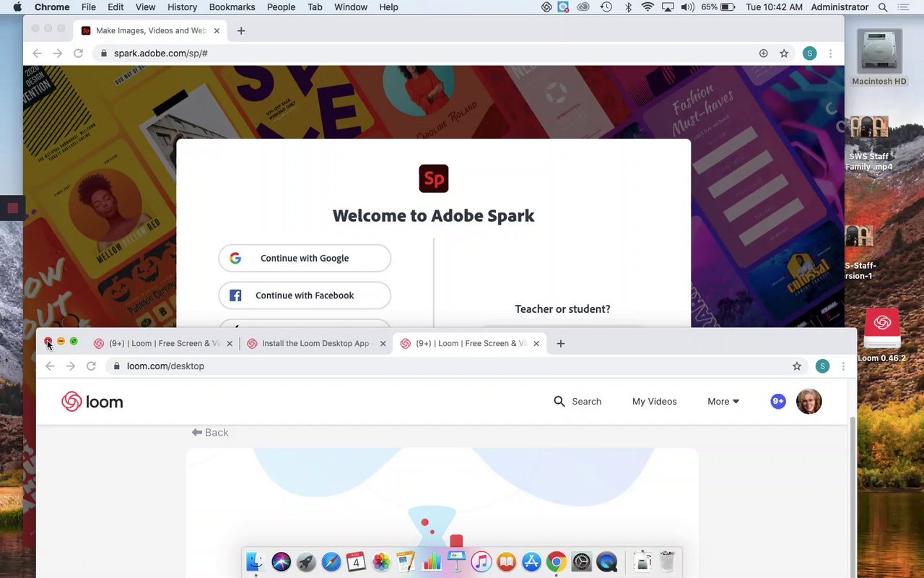Open the History menu

(182, 7)
